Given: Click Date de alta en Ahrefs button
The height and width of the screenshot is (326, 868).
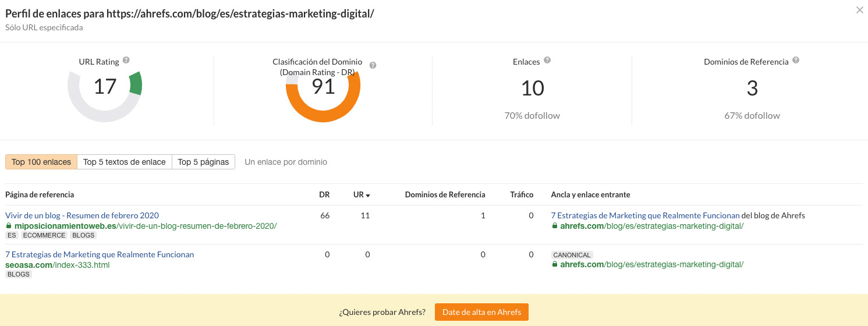Looking at the screenshot, I should coord(481,311).
